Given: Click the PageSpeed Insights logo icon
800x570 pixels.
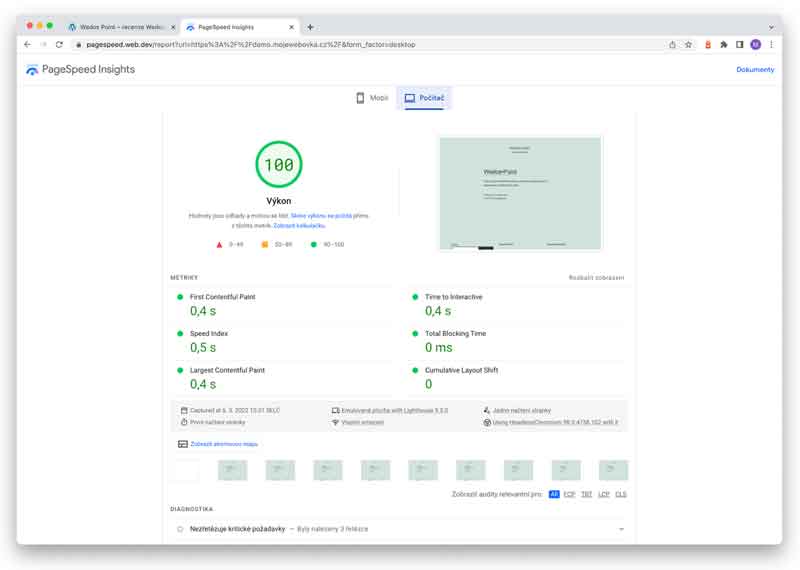Looking at the screenshot, I should [x=32, y=70].
